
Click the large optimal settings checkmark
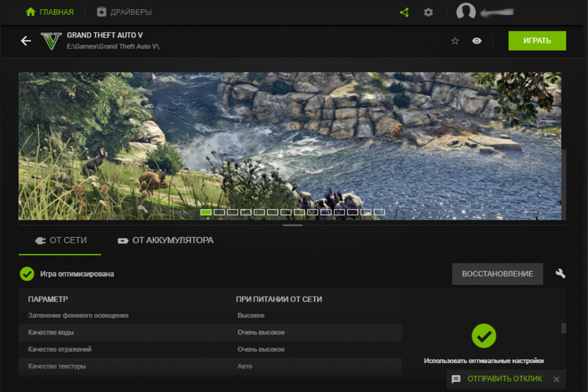pos(483,336)
